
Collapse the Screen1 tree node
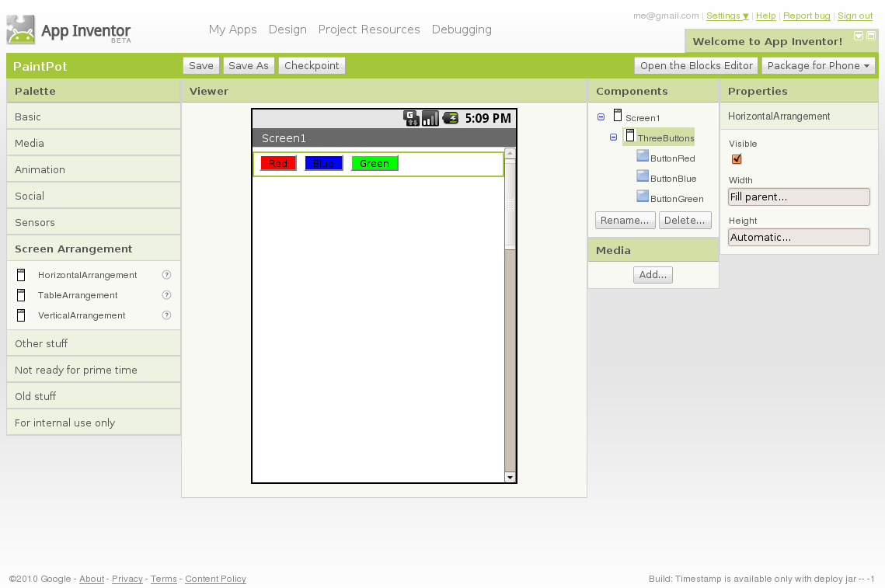coord(601,117)
